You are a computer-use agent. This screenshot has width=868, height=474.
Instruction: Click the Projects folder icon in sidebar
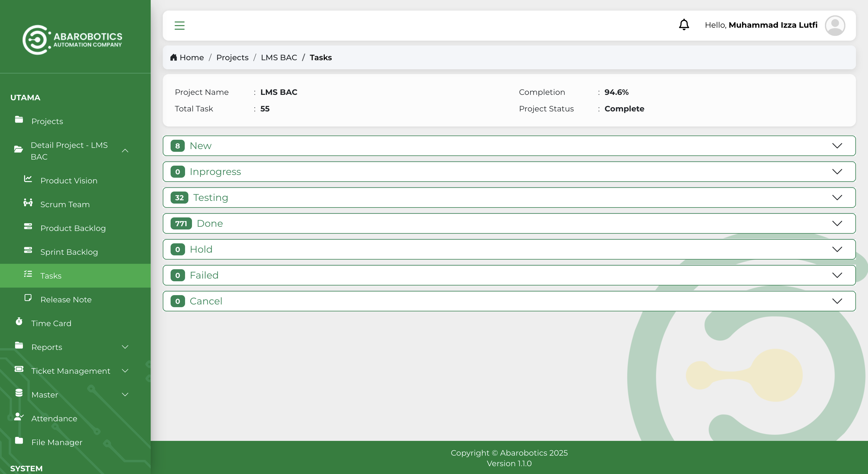[19, 120]
